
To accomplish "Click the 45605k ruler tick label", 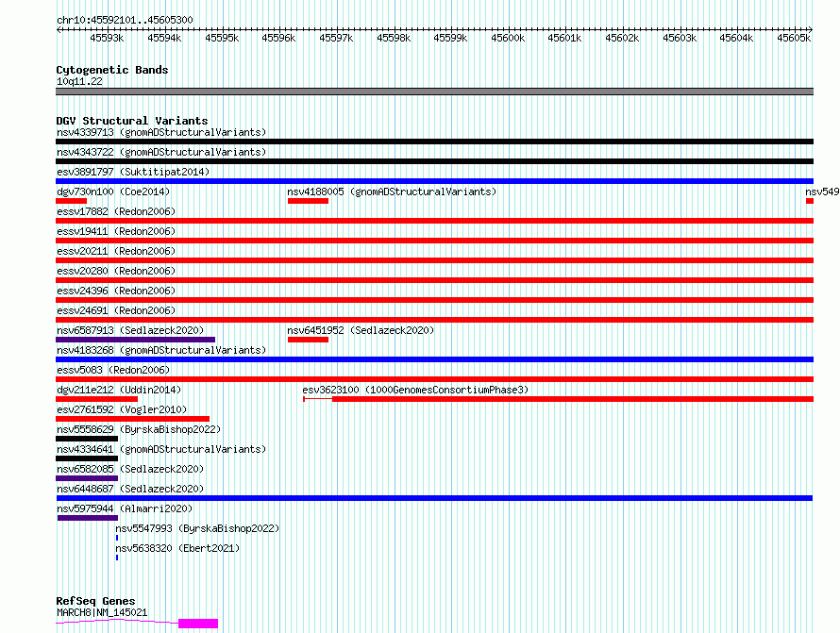I will [794, 38].
